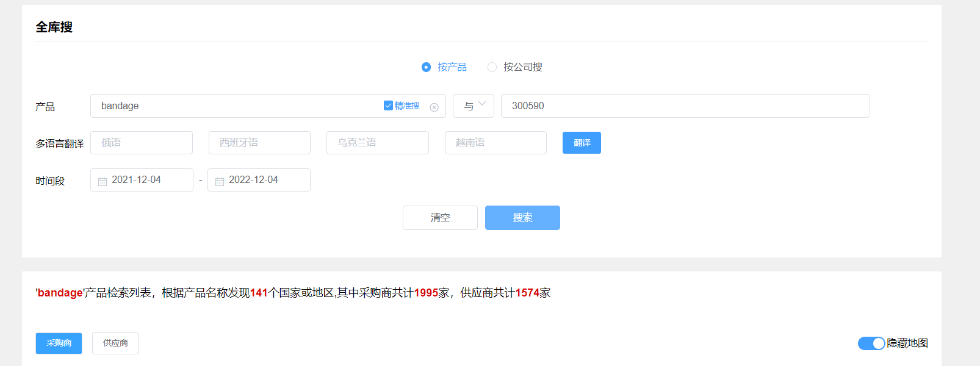Image resolution: width=980 pixels, height=366 pixels.
Task: Focus the 300590 code input field
Action: click(685, 106)
